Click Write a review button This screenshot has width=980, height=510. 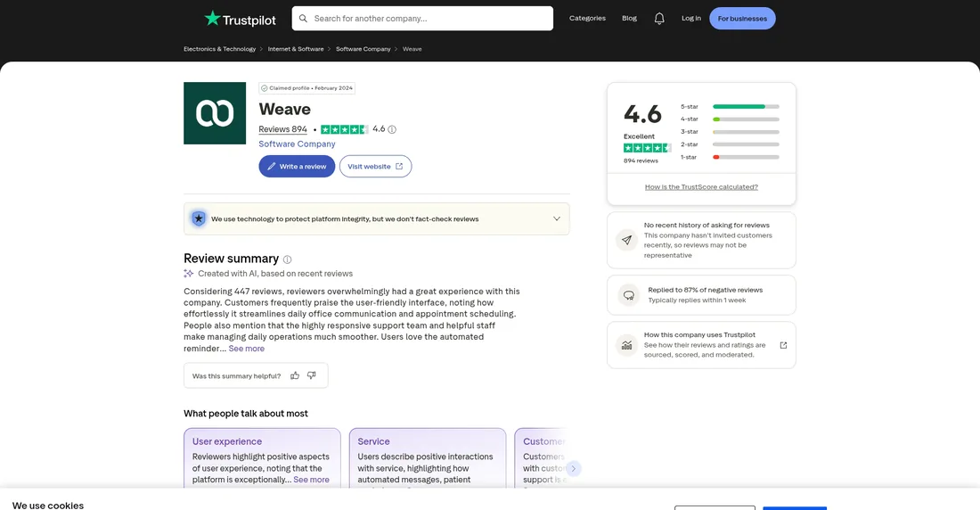coord(297,167)
